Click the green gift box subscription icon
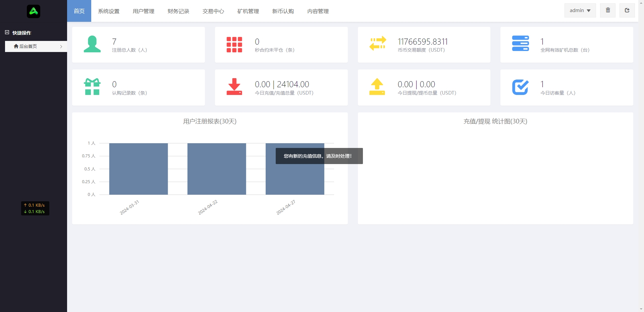This screenshot has width=644, height=312. click(92, 87)
